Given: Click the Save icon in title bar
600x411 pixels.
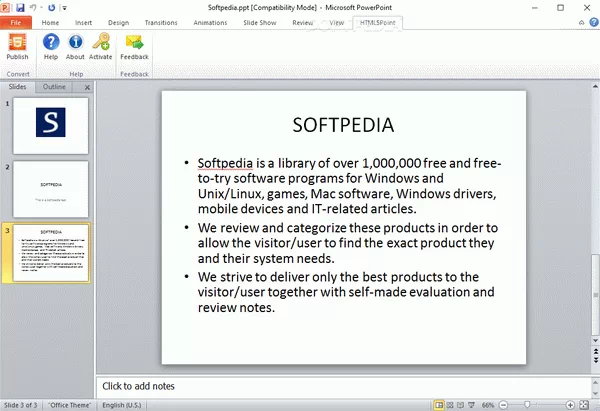Looking at the screenshot, I should coord(19,6).
